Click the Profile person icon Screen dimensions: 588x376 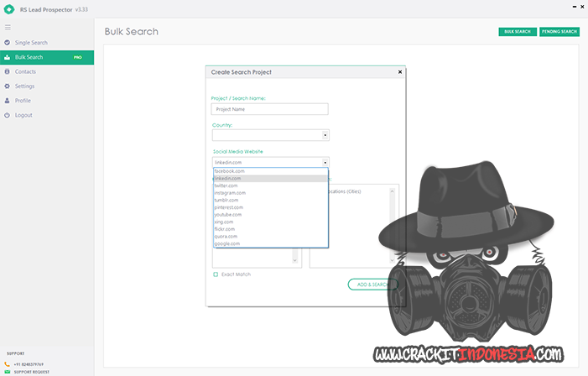(8, 100)
